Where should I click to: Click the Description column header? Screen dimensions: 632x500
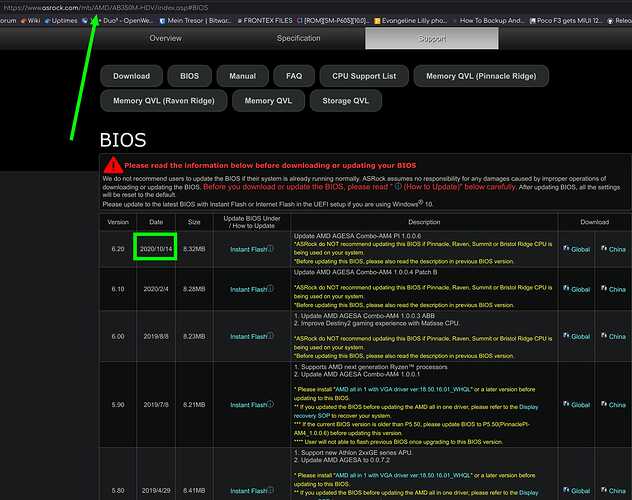[424, 222]
